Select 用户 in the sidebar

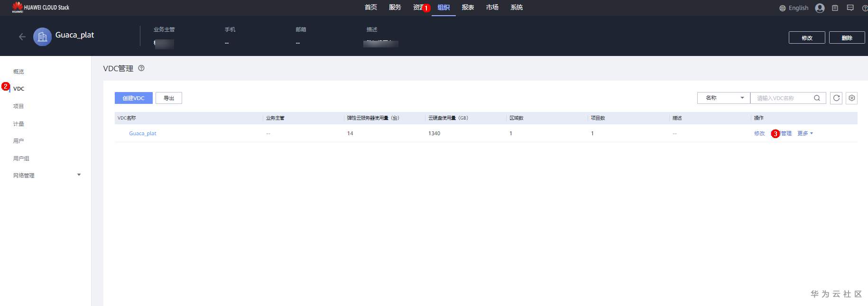[x=18, y=141]
